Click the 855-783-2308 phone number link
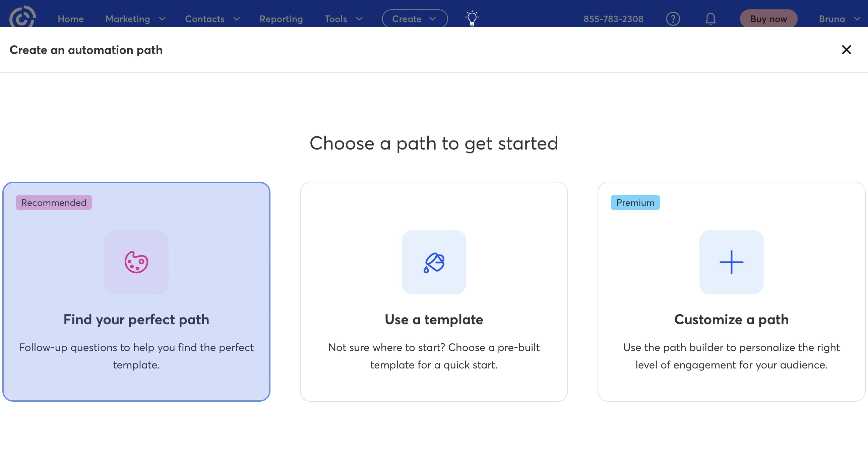This screenshot has width=868, height=458. click(613, 19)
